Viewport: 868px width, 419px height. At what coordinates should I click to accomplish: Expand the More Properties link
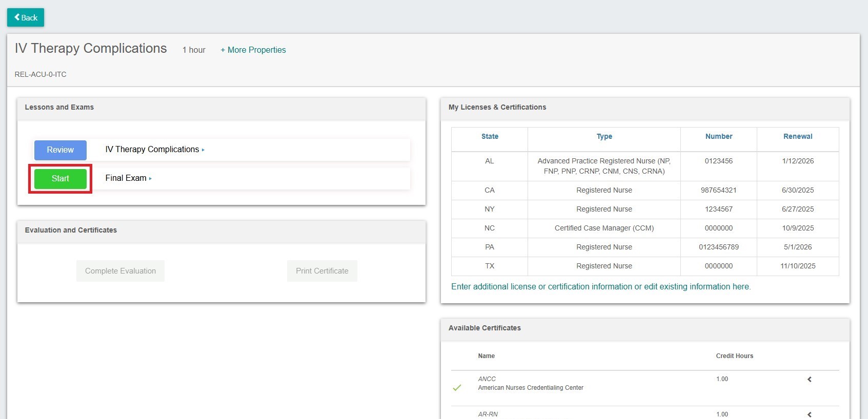(253, 50)
